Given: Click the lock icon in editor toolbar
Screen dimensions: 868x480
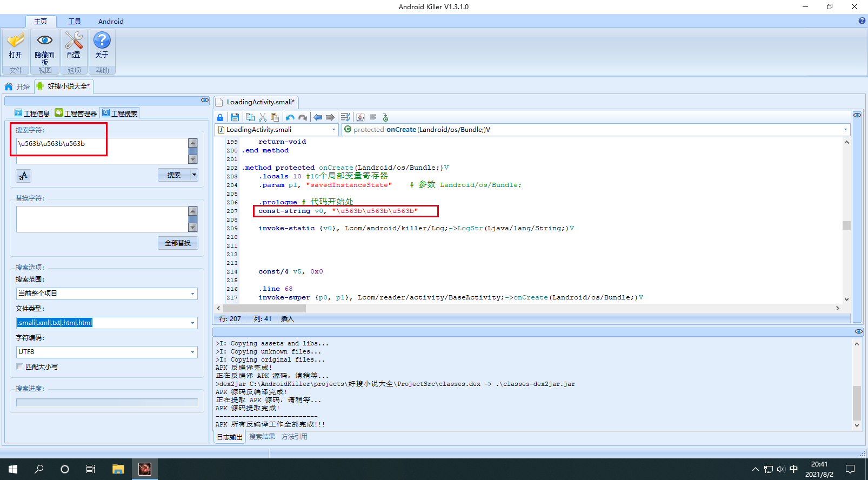Looking at the screenshot, I should coord(220,117).
